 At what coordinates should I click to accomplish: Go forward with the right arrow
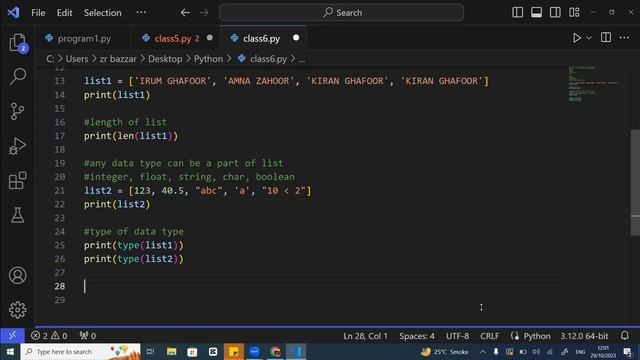point(204,13)
